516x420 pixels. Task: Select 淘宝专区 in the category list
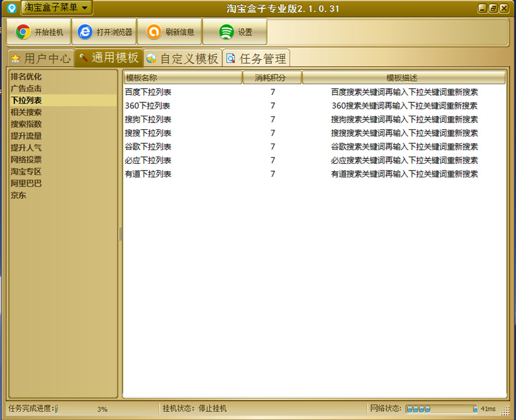tap(63, 171)
